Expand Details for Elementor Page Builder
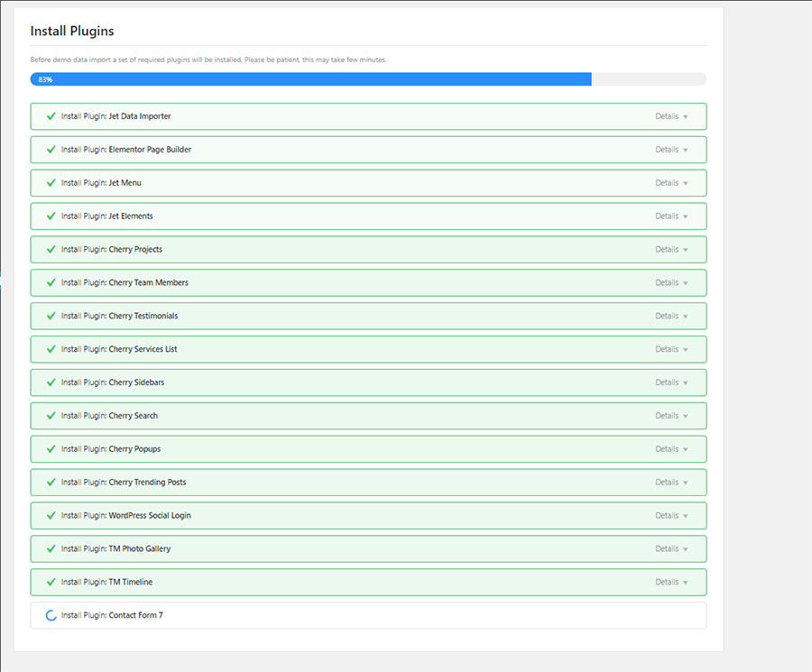The width and height of the screenshot is (812, 672). tap(671, 150)
